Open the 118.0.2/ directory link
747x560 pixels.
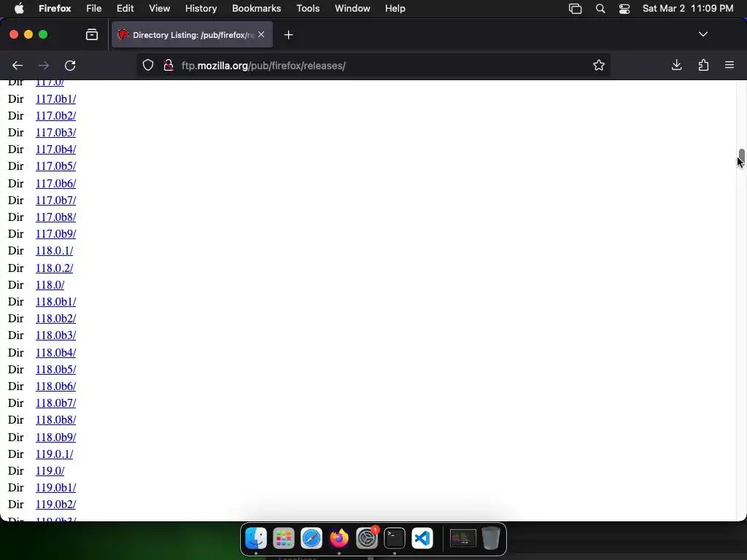tap(54, 268)
